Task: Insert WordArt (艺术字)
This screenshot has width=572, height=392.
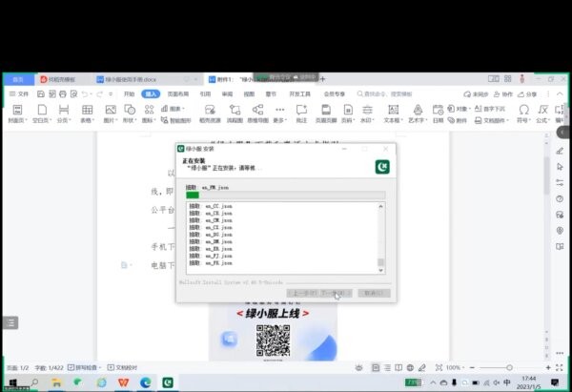Action: (418, 113)
